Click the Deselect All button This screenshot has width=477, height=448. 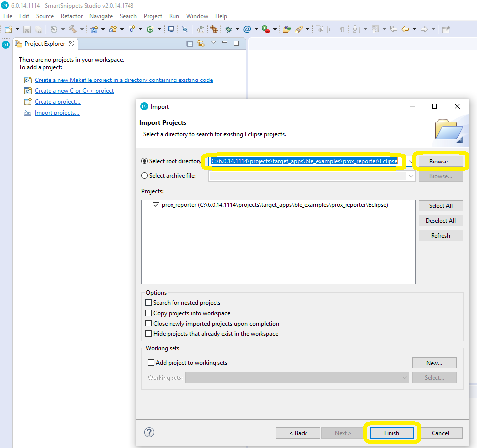(x=440, y=221)
